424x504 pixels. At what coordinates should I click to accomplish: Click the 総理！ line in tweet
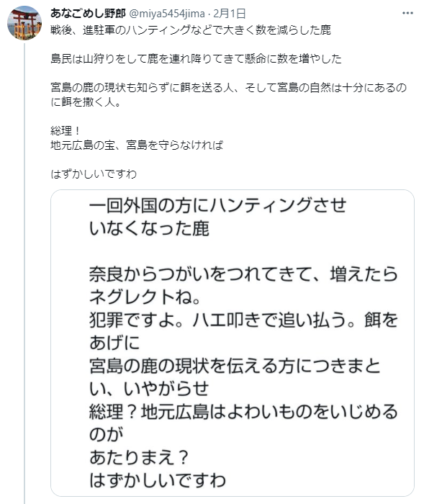[x=66, y=131]
